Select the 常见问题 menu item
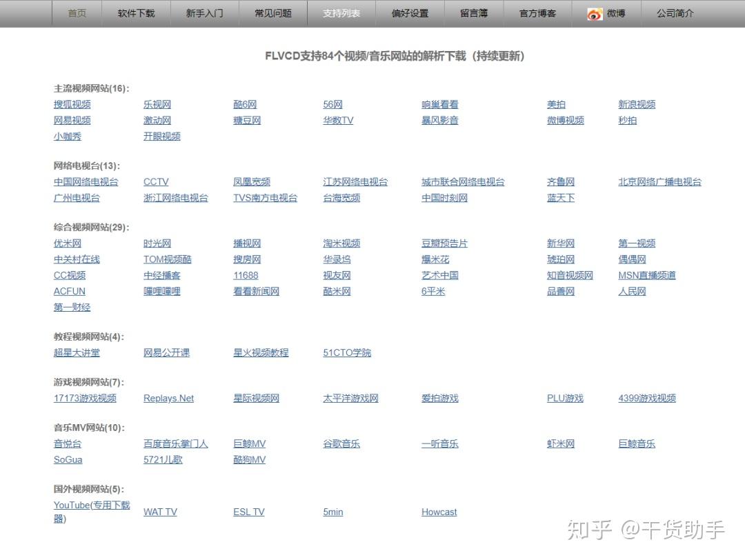This screenshot has height=560, width=745. pyautogui.click(x=272, y=13)
